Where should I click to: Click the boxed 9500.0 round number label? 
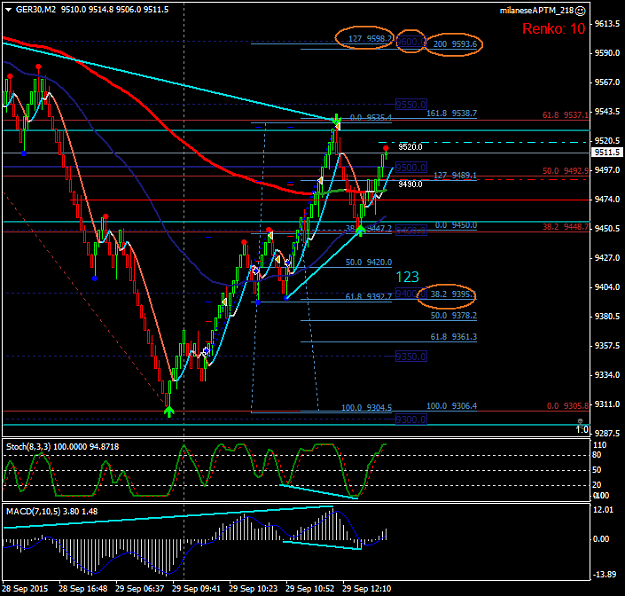[x=411, y=167]
